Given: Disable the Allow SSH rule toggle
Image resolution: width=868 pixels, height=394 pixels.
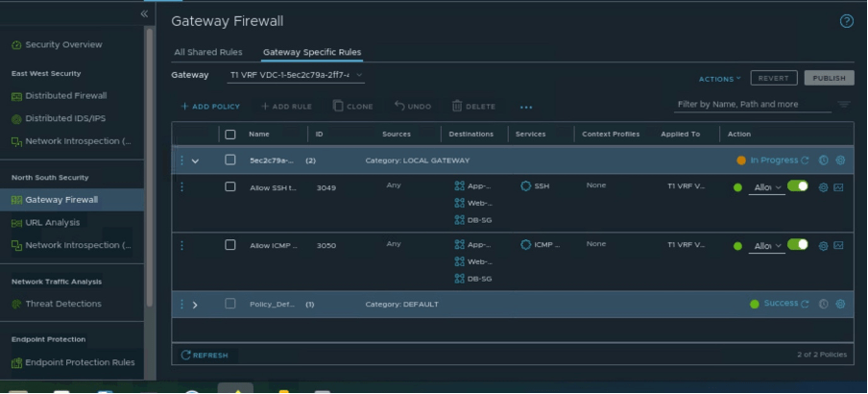Looking at the screenshot, I should click(x=797, y=186).
